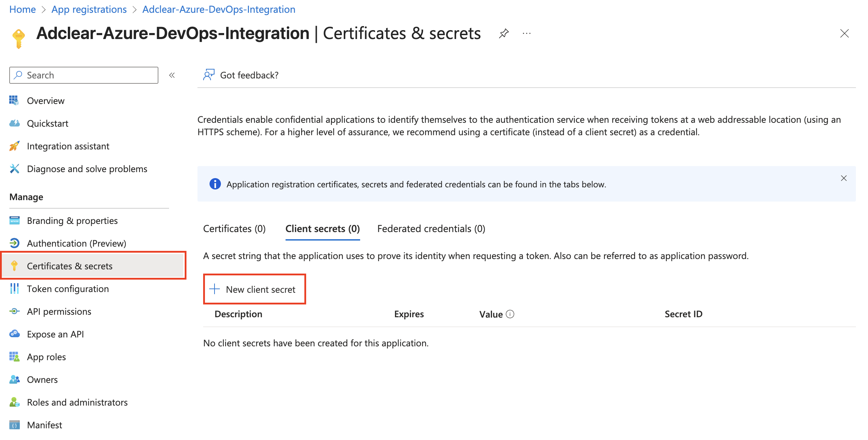This screenshot has height=440, width=868.
Task: Navigate to App registrations breadcrumb
Action: pyautogui.click(x=89, y=9)
